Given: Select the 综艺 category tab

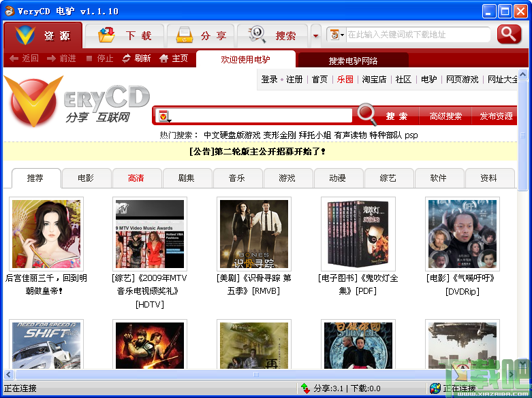Looking at the screenshot, I should [x=388, y=178].
